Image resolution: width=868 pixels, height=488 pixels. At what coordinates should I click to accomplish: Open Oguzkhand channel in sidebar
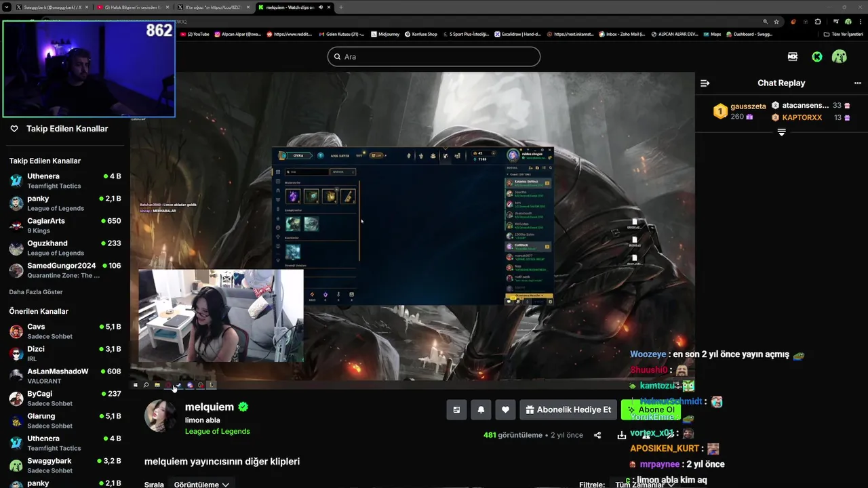[65, 247]
